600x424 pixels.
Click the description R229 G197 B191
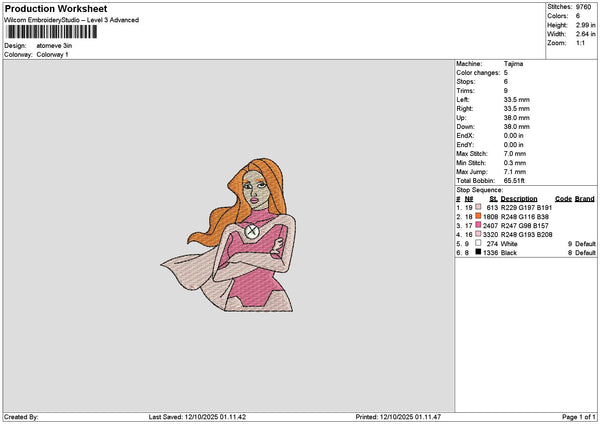tap(526, 208)
